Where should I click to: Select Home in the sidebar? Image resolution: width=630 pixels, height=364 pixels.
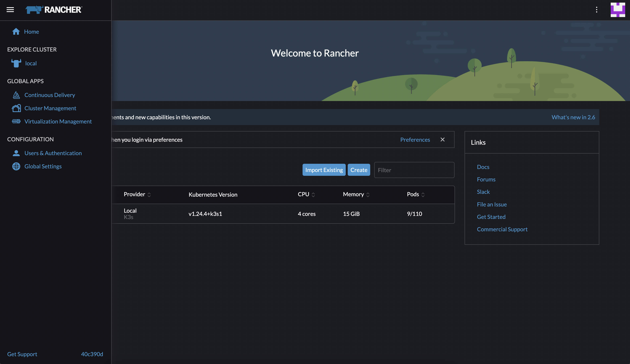pyautogui.click(x=32, y=31)
